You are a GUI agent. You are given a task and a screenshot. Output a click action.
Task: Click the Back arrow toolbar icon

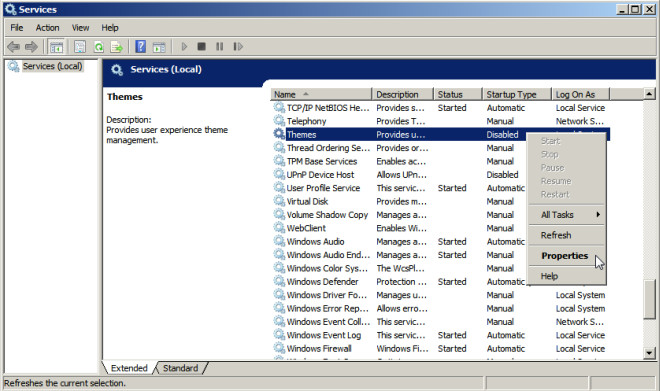point(13,47)
